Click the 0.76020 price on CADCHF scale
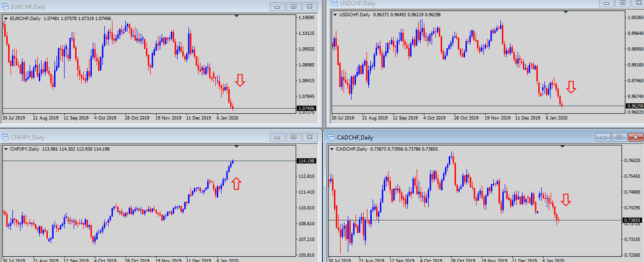This screenshot has width=644, height=262. (632, 161)
